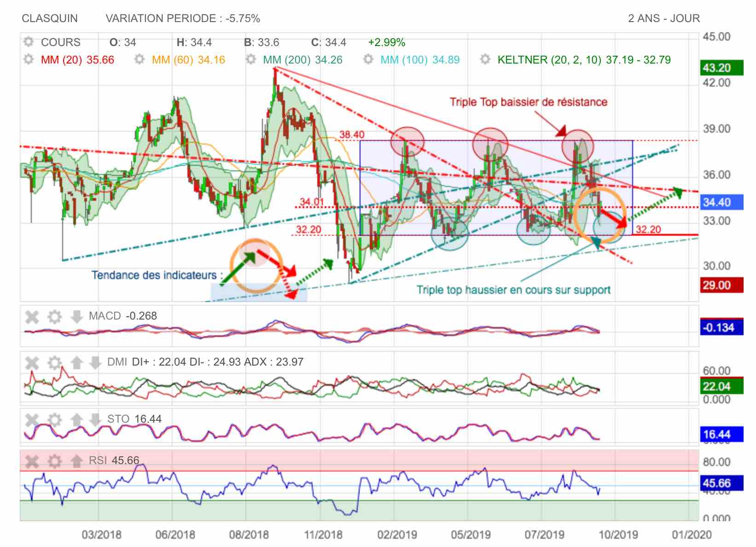Screen dimensions: 756x547
Task: Remove the RSI indicator panel
Action: click(x=32, y=461)
